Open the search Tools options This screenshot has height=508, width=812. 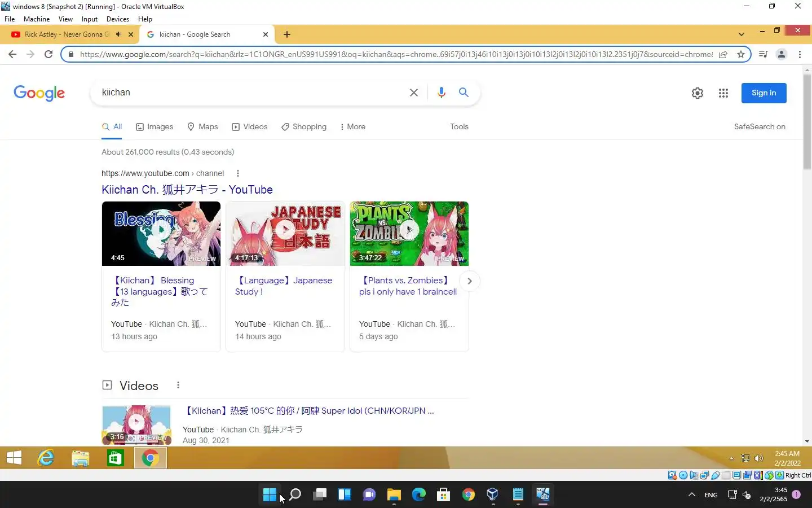pos(459,126)
